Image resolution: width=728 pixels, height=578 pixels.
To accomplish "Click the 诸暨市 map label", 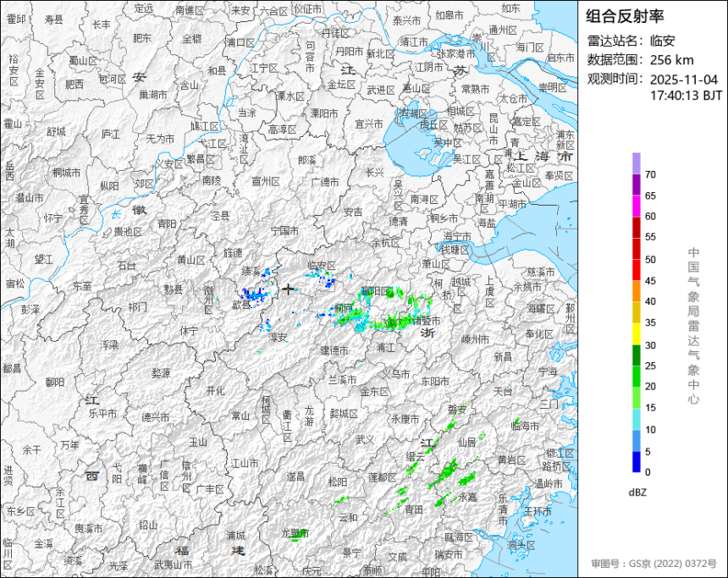I will (x=426, y=321).
